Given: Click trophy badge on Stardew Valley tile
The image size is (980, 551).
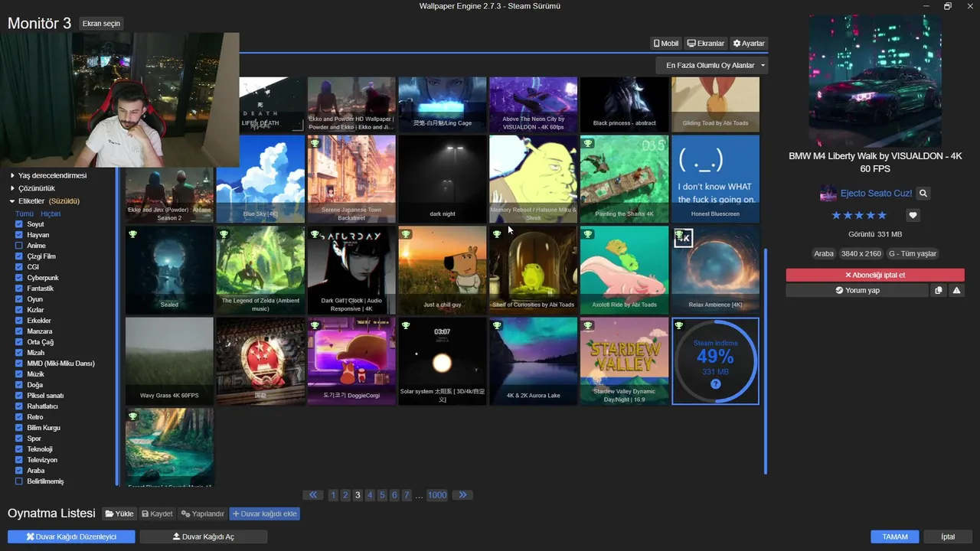Looking at the screenshot, I should click(x=588, y=325).
